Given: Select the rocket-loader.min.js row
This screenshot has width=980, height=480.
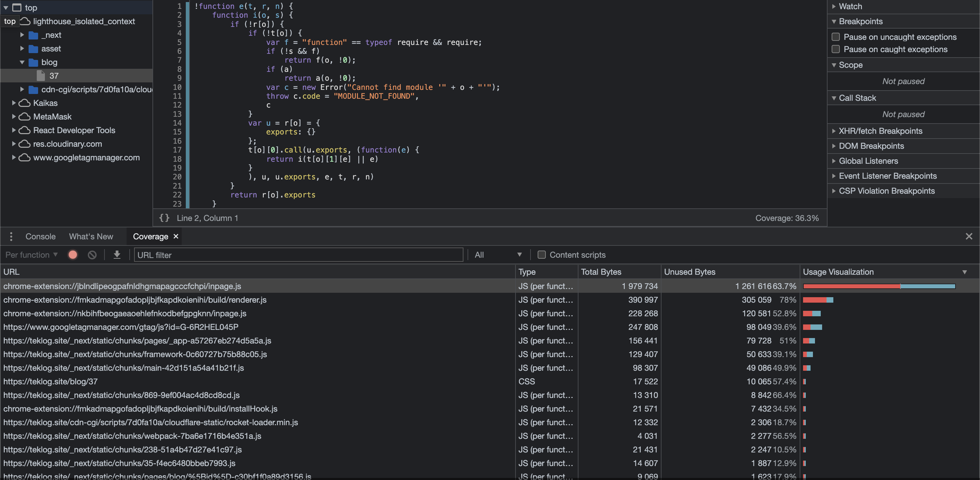Looking at the screenshot, I should tap(490, 422).
